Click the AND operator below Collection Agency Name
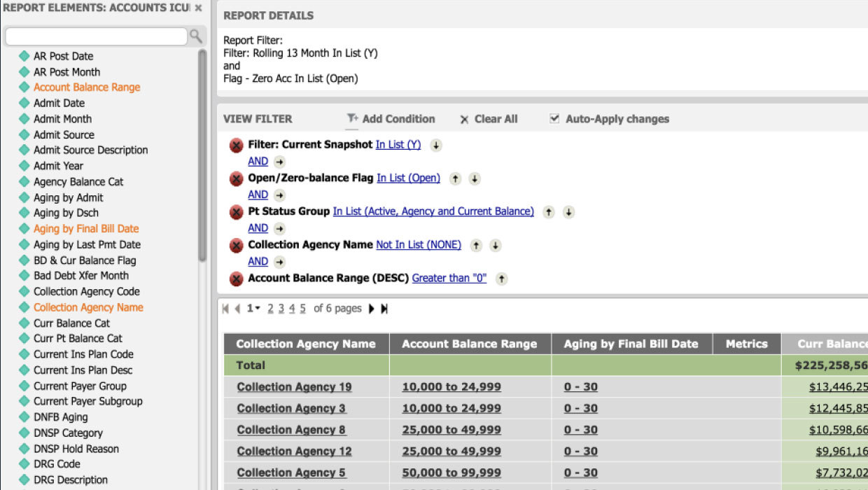Viewport: 868px width, 490px height. (x=258, y=262)
